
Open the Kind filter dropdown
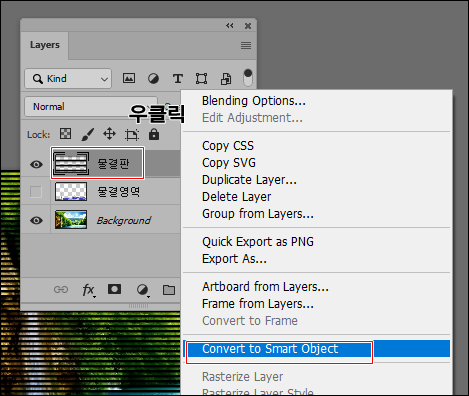[x=68, y=79]
